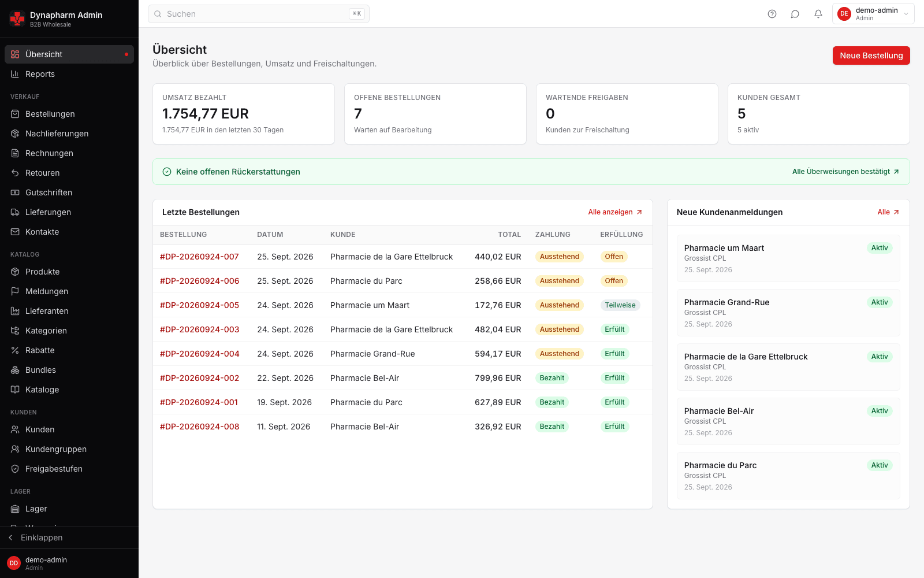Open Alle Überweisungen bestätigt link
Image resolution: width=924 pixels, height=578 pixels.
point(845,172)
